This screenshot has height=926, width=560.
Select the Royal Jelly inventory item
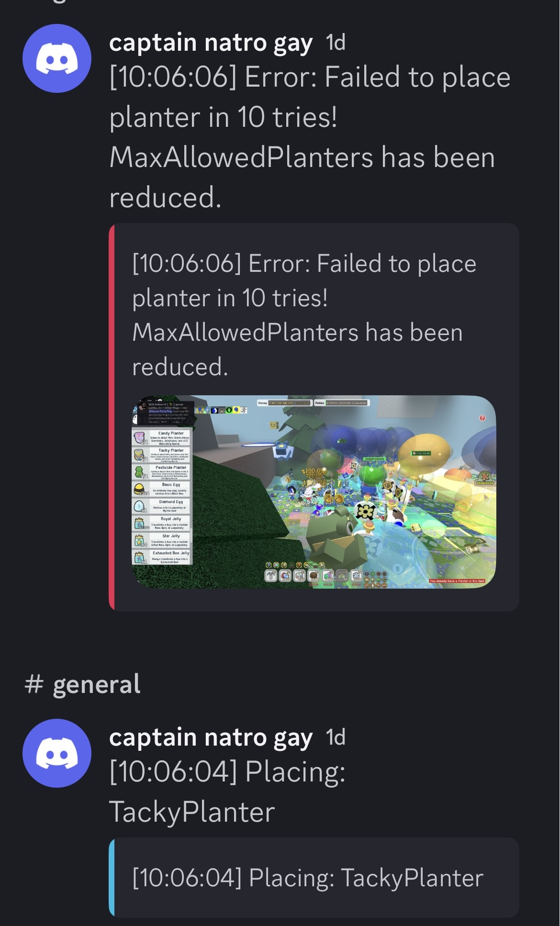[x=162, y=523]
